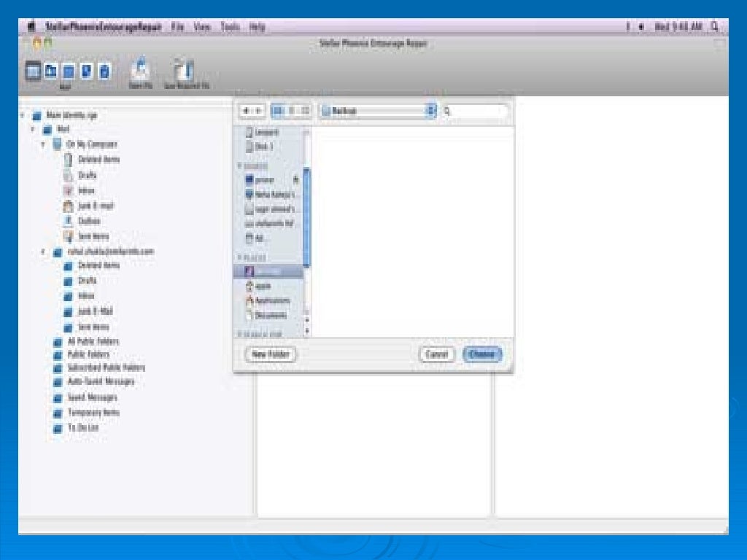Collapse the Mail tree node
This screenshot has width=747, height=560.
[x=34, y=129]
